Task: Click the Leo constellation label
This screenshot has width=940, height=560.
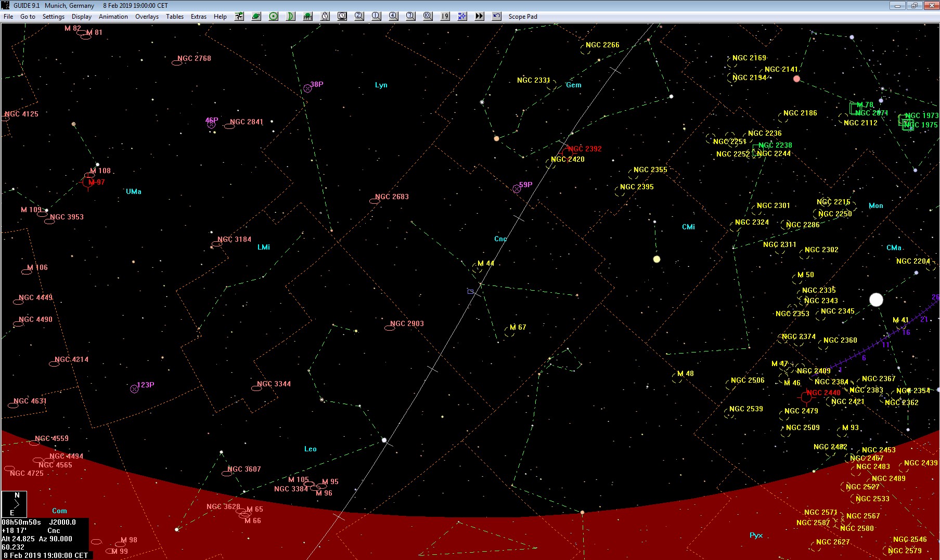Action: [x=311, y=449]
